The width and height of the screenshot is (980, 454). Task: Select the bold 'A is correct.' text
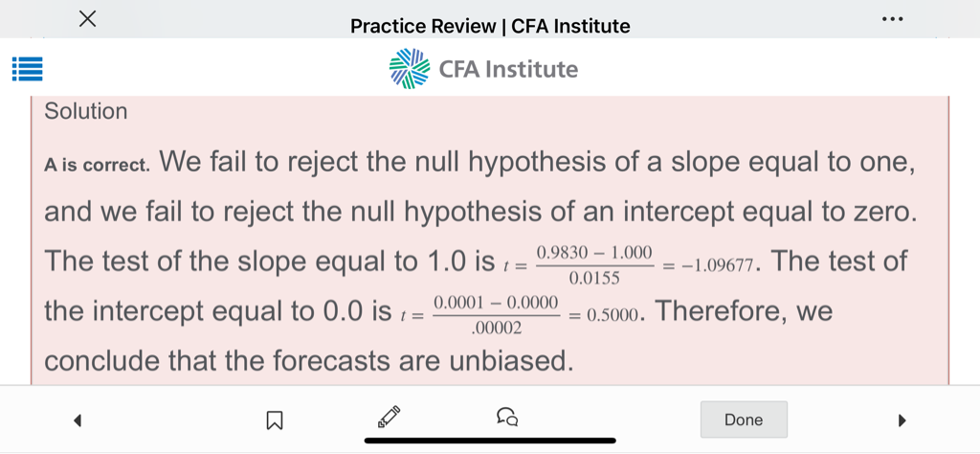coord(98,164)
